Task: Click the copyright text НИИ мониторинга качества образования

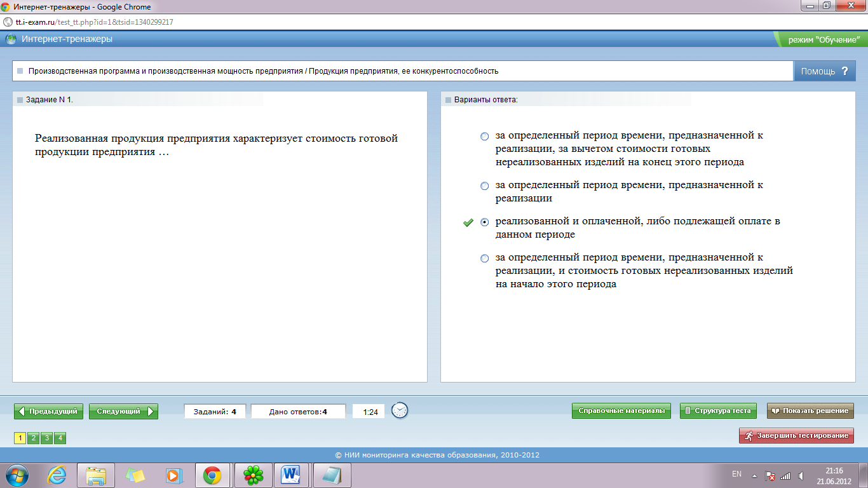Action: [x=437, y=455]
